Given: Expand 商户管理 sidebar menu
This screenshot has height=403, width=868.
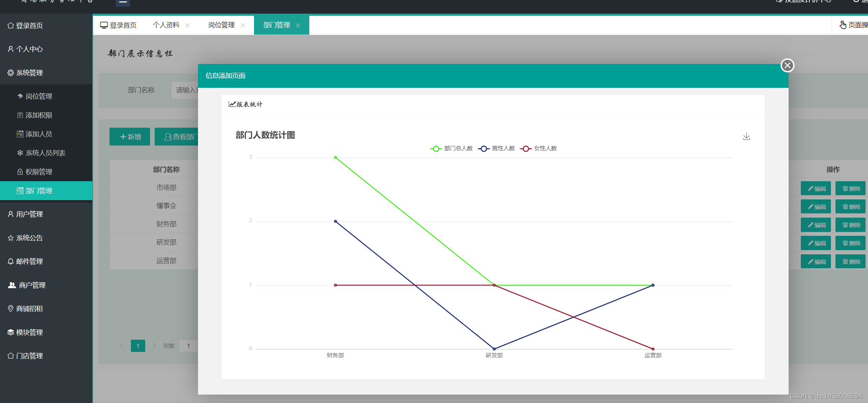Looking at the screenshot, I should tap(46, 285).
